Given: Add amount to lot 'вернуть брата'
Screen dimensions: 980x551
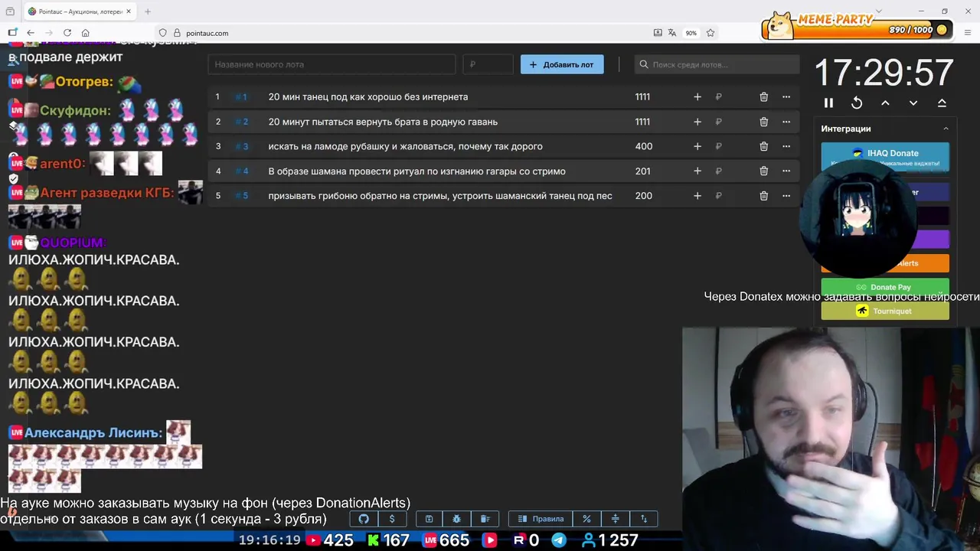Looking at the screenshot, I should click(x=697, y=122).
